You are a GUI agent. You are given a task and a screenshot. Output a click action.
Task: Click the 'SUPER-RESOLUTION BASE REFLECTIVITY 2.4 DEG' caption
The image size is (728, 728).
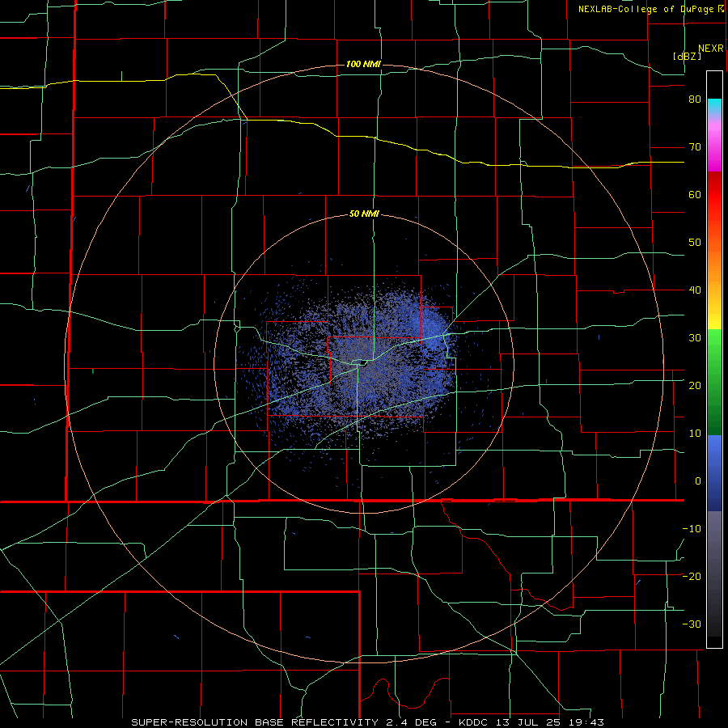[285, 722]
